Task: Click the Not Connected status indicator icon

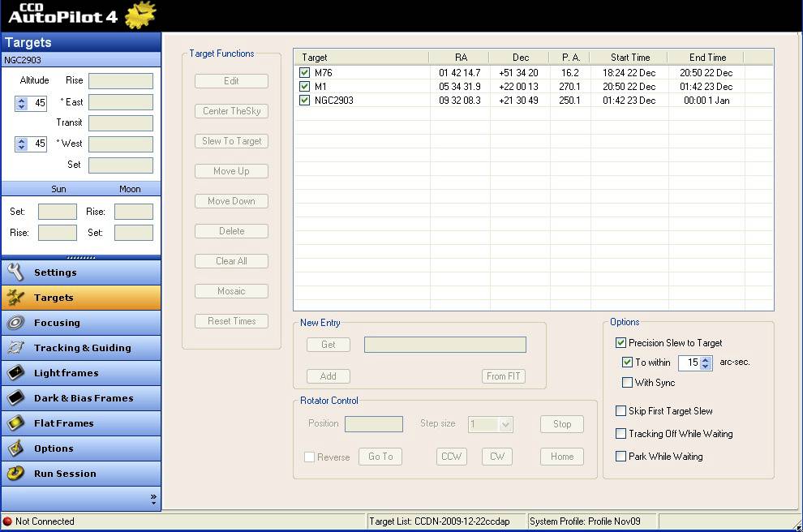Action: click(x=7, y=521)
